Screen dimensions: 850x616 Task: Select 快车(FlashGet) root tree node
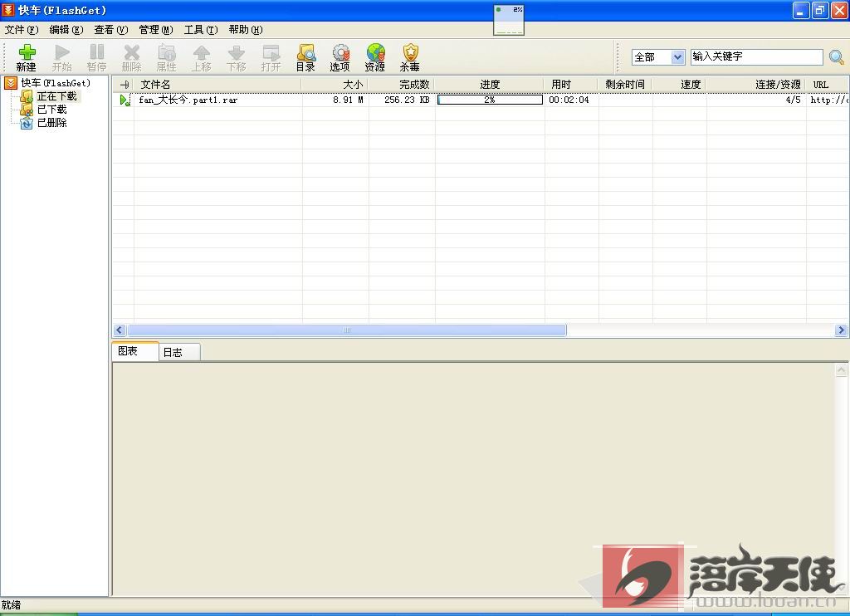[56, 83]
